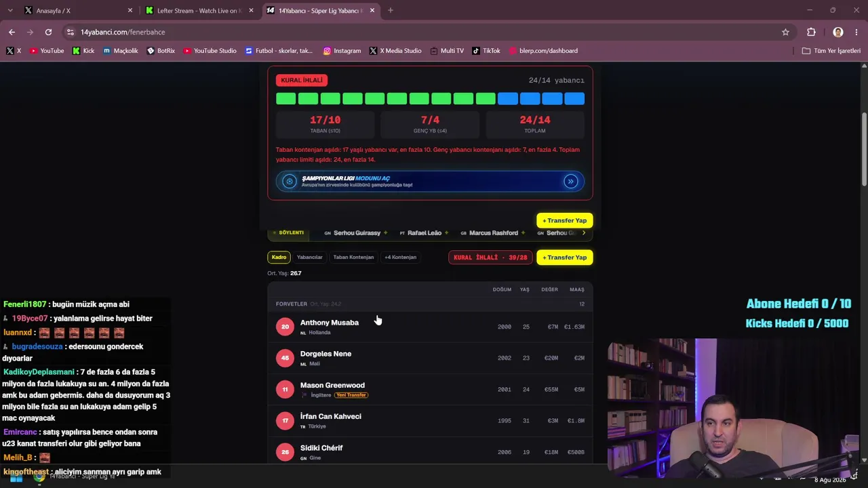Open the Maçkolik bookmark
The height and width of the screenshot is (488, 868).
coord(121,51)
